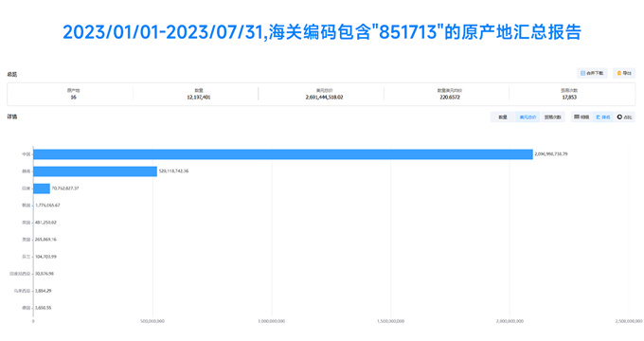
Task: Click the transaction count 17,853 summary cell
Action: [x=569, y=94]
